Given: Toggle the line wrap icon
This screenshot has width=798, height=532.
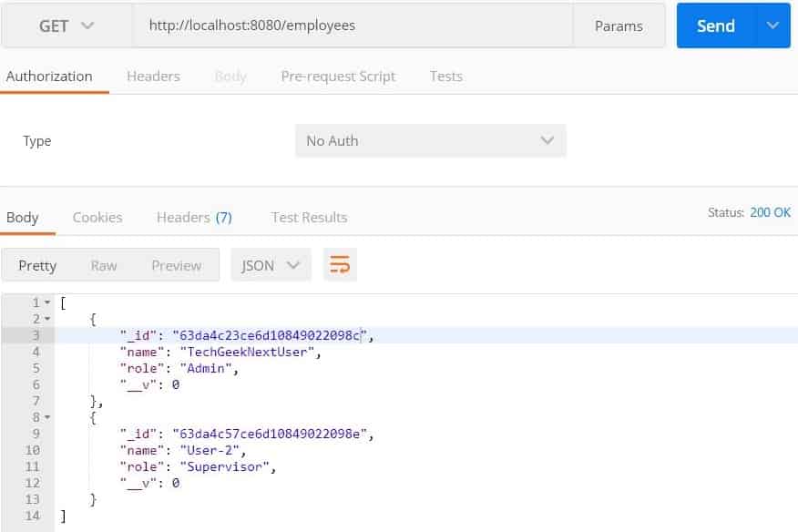Looking at the screenshot, I should (340, 265).
